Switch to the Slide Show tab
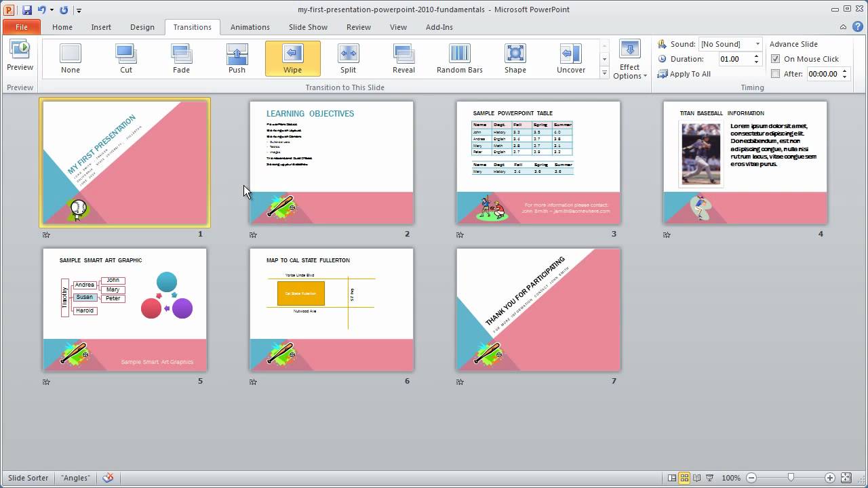 point(308,27)
